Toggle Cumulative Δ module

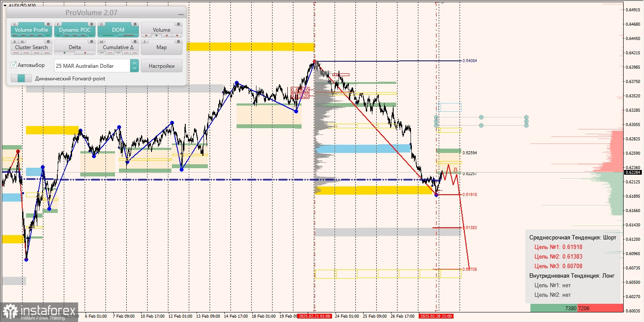(x=118, y=47)
